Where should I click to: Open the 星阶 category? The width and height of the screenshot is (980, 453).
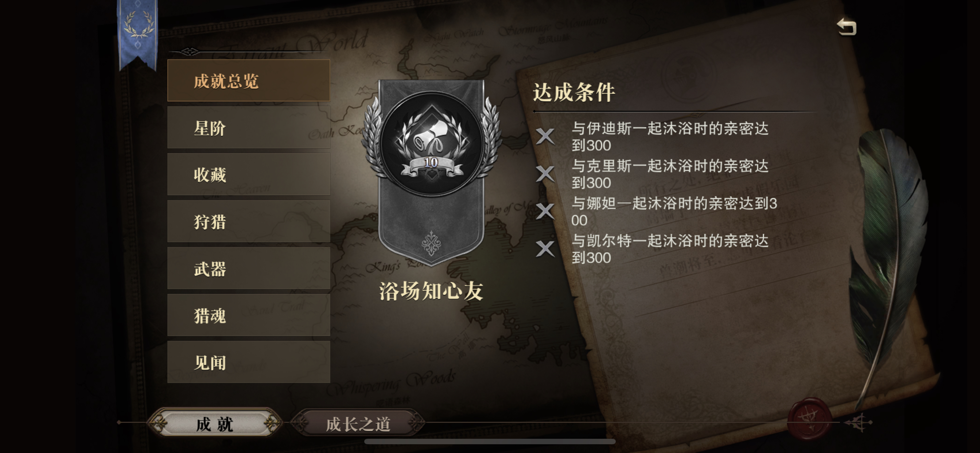[x=249, y=128]
